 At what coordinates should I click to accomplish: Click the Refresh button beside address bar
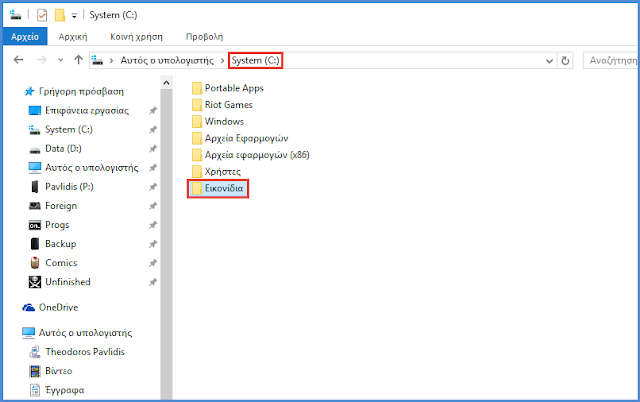pos(566,61)
